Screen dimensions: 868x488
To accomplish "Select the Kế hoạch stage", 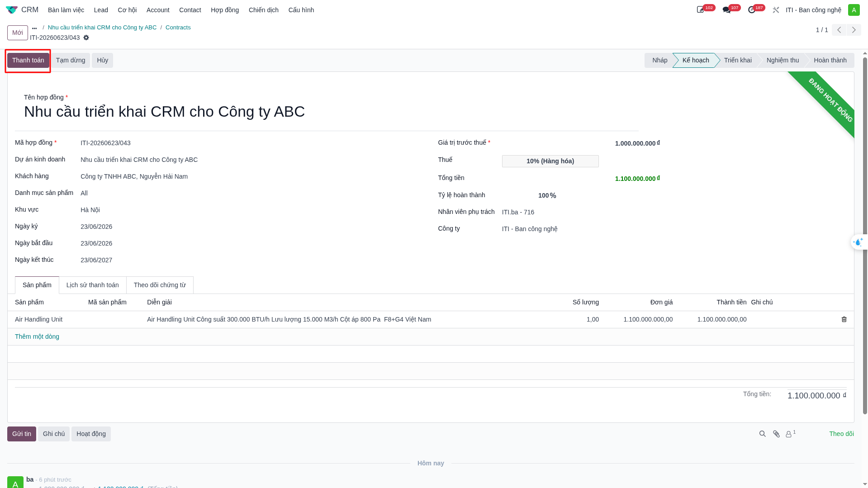I will pos(696,60).
